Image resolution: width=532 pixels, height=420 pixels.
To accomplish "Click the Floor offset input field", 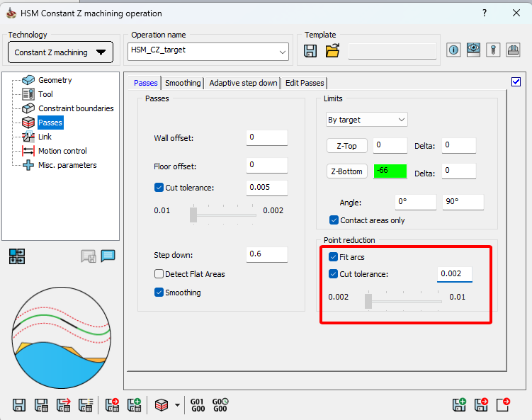I will 267,165.
